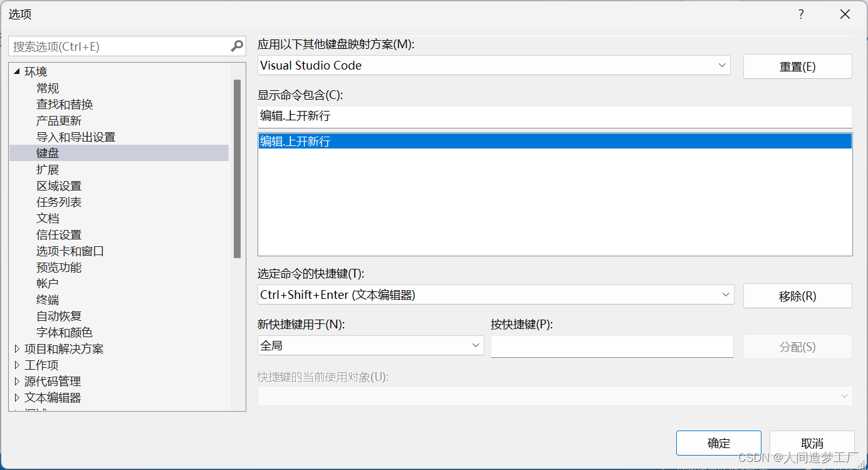Select 帐户 in the options tree

click(48, 284)
